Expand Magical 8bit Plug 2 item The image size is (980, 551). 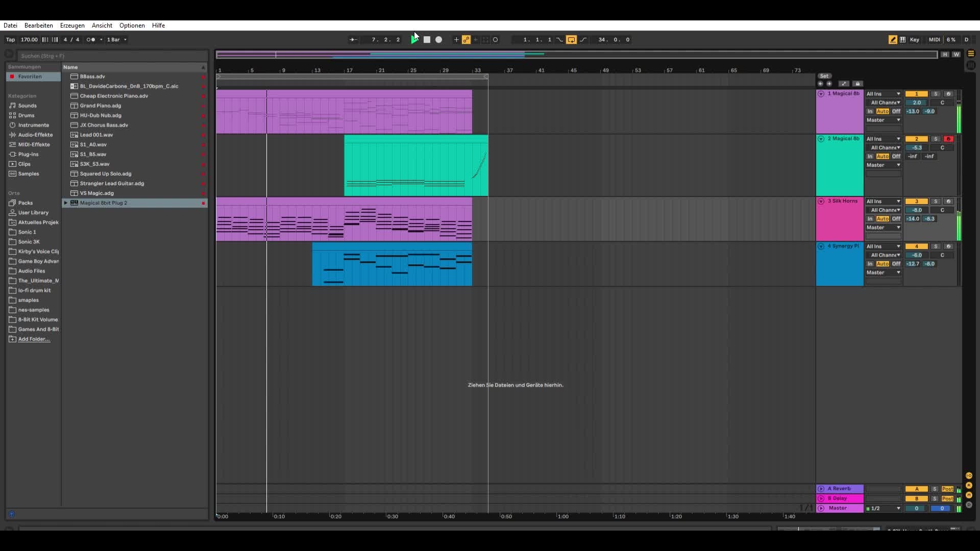[x=65, y=203]
